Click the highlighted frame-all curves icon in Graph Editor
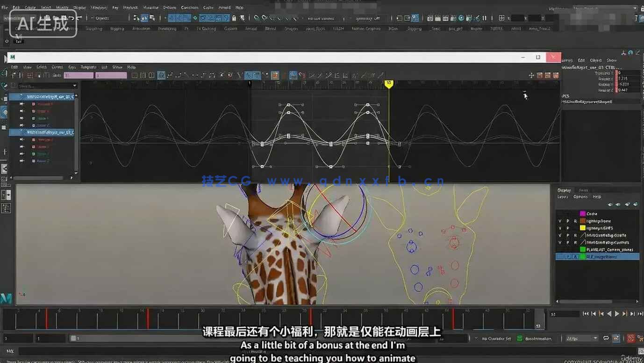Image resolution: width=644 pixels, height=363 pixels. [x=161, y=75]
